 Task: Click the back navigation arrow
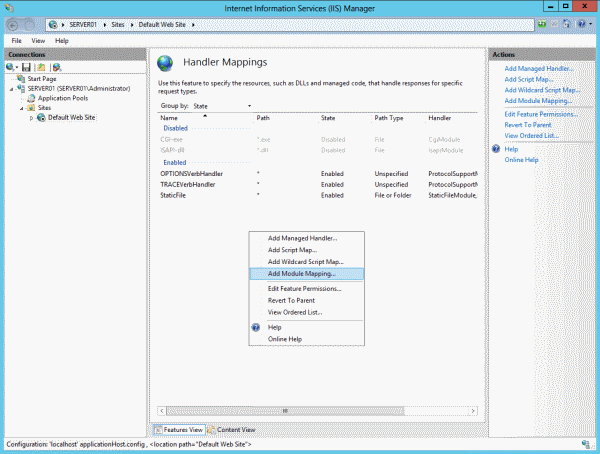point(13,25)
